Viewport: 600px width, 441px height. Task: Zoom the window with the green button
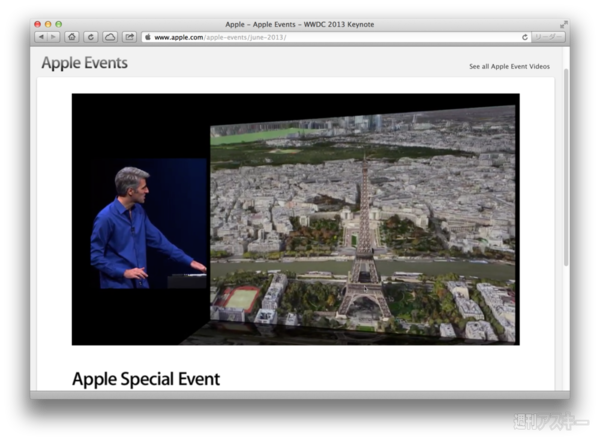(59, 24)
